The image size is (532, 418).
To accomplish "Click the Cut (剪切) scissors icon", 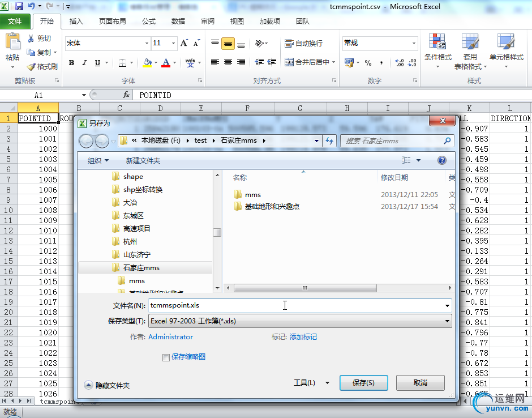I will point(31,39).
